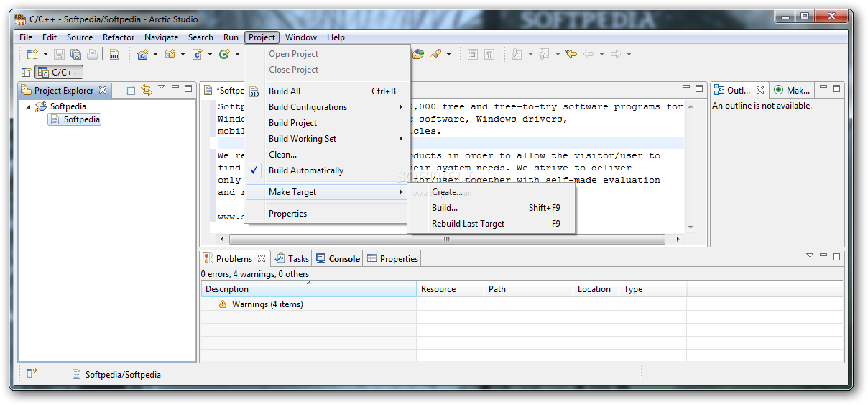Click the New C Source File icon

197,54
